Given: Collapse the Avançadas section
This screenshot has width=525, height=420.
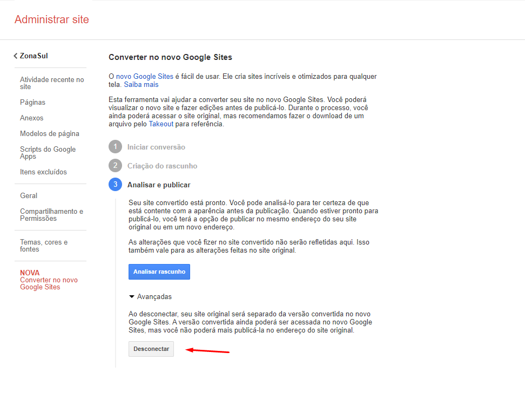Looking at the screenshot, I should 150,297.
